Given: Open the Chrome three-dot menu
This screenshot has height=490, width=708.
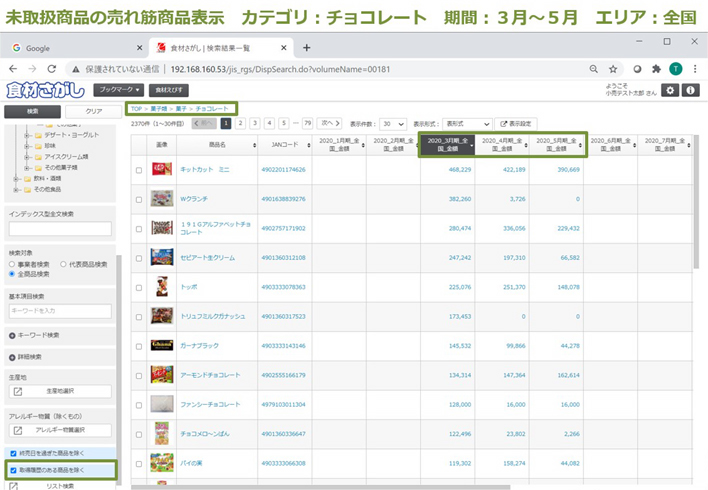Looking at the screenshot, I should point(695,69).
